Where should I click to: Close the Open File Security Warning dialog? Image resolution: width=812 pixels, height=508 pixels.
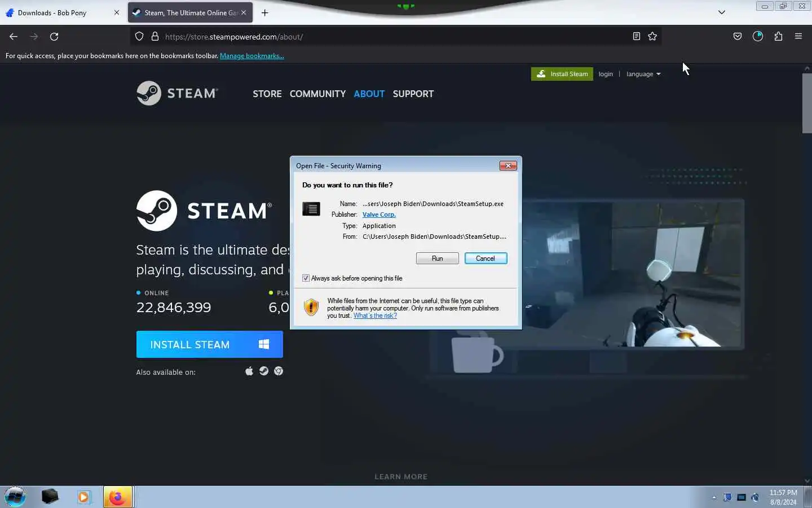click(508, 165)
